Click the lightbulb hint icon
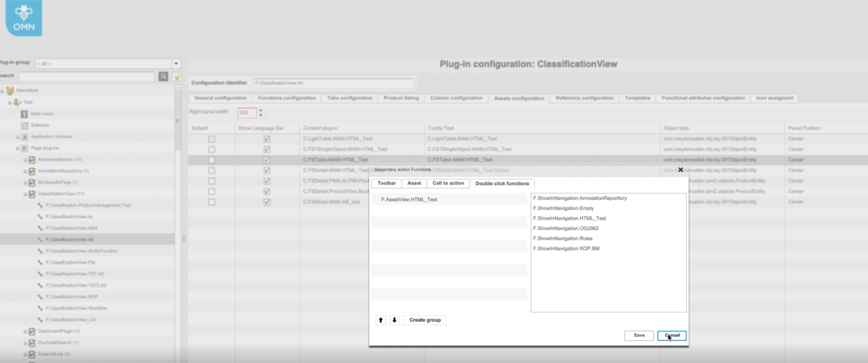Viewport: 868px width, 363px height. point(176,76)
